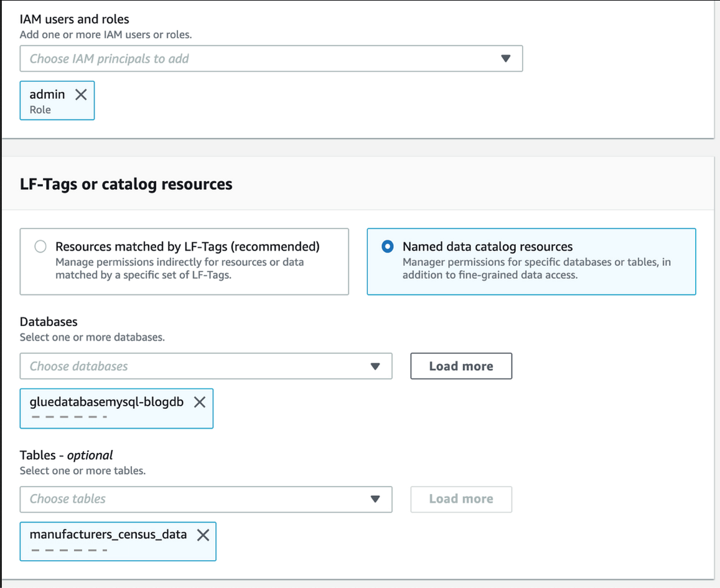The width and height of the screenshot is (720, 588).
Task: Focus the Choose tables search field
Action: [187, 498]
